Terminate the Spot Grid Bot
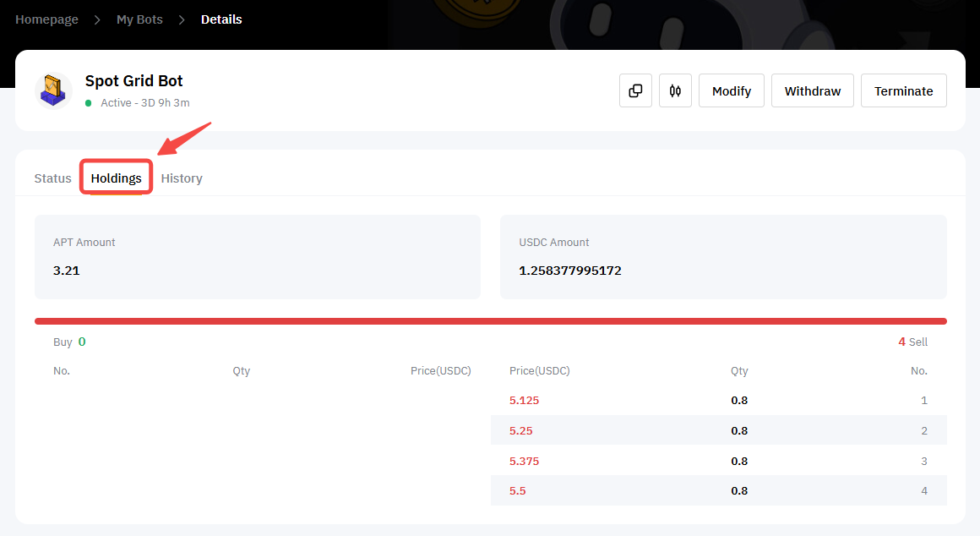 [903, 90]
